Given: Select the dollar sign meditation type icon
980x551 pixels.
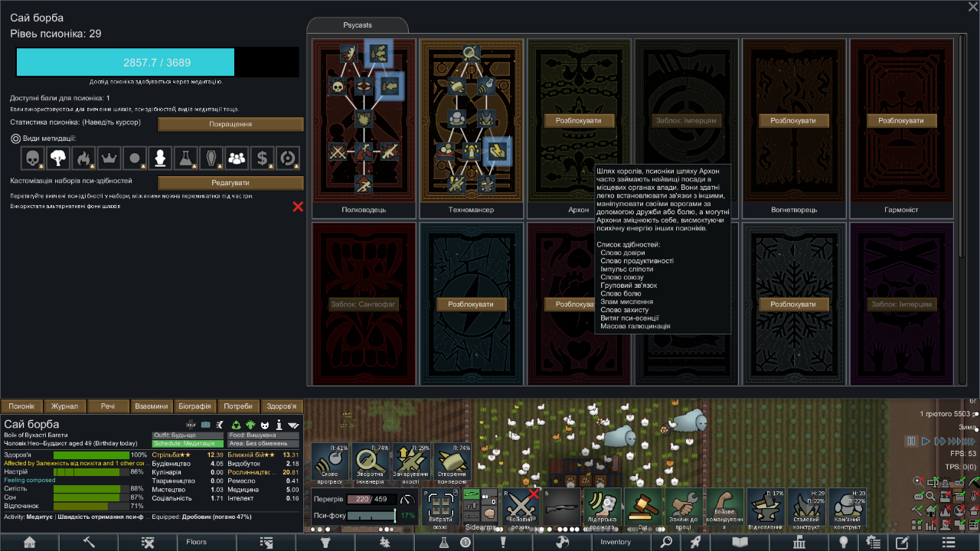Looking at the screenshot, I should 262,158.
